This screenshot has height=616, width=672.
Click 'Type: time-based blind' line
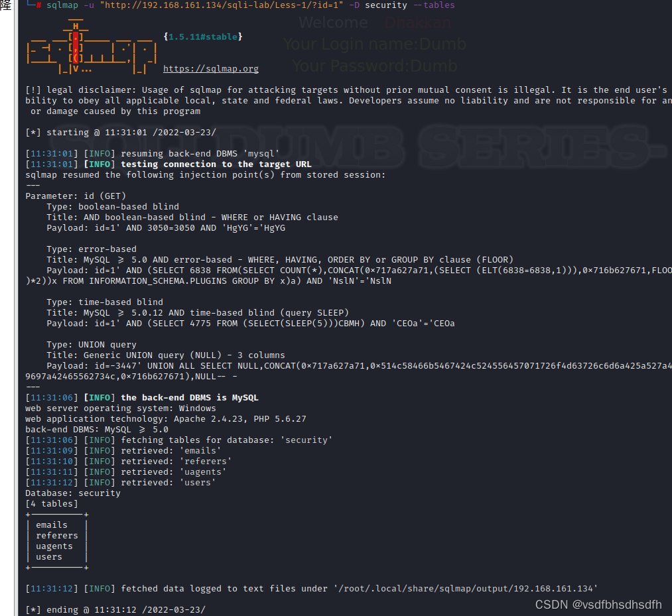click(105, 302)
